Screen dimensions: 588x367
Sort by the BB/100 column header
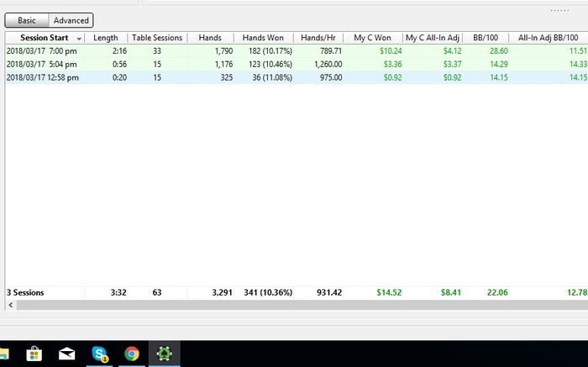coord(486,38)
